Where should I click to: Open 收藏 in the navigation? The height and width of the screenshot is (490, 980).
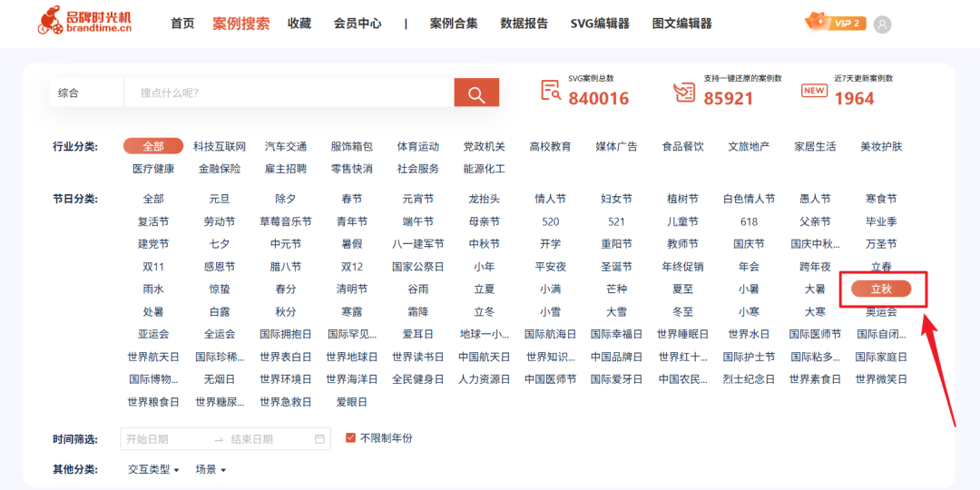299,24
